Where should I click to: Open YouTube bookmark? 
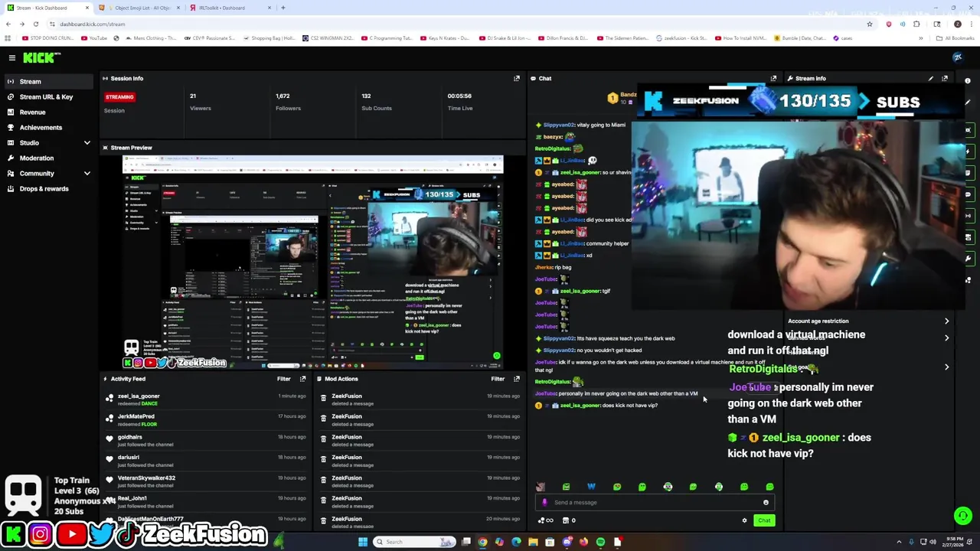pyautogui.click(x=95, y=38)
